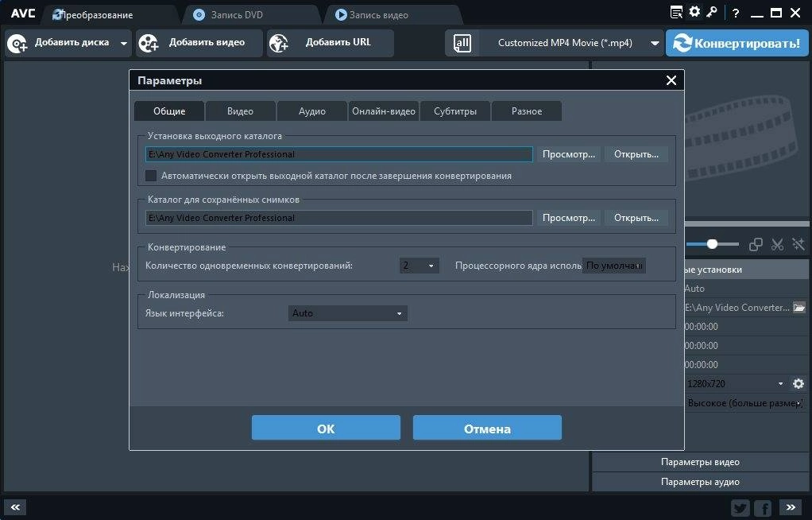The height and width of the screenshot is (520, 812).
Task: Enable auto-open output folder checkbox
Action: click(151, 176)
